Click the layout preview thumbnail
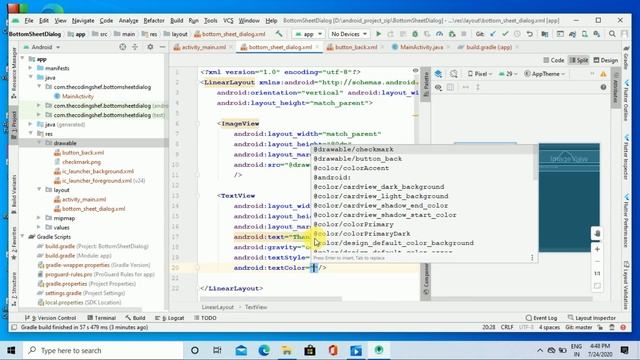Screen dimensions: 640x360 pyautogui.click(x=569, y=198)
